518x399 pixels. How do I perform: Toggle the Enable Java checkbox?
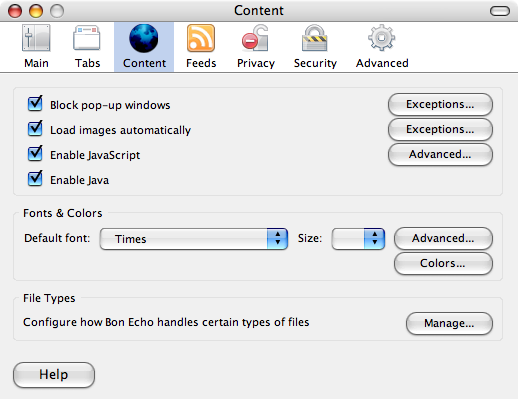[35, 178]
